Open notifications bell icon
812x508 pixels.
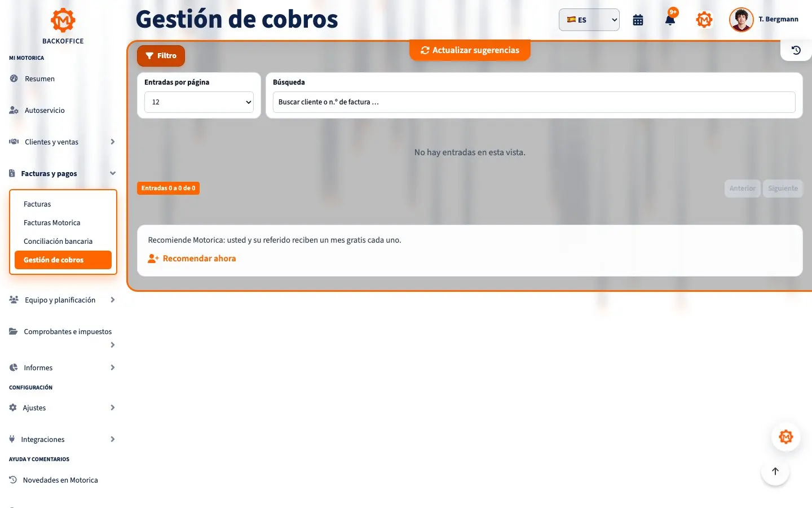(x=670, y=20)
